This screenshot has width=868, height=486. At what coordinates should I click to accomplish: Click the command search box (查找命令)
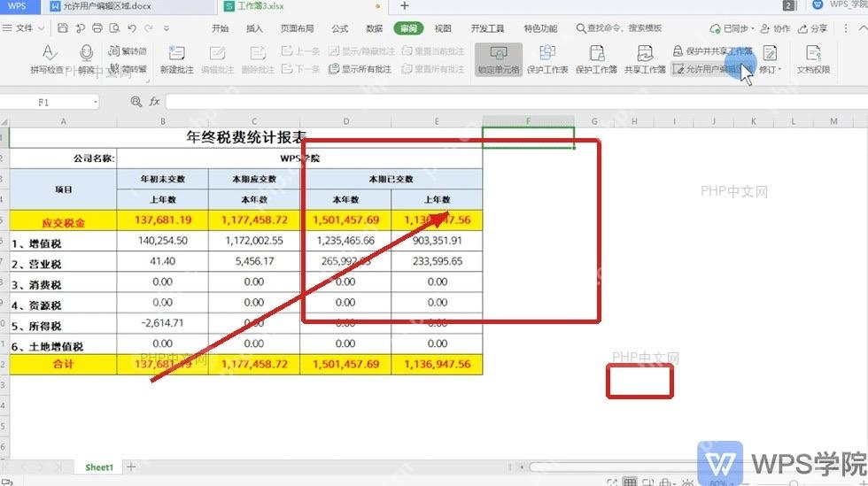619,28
